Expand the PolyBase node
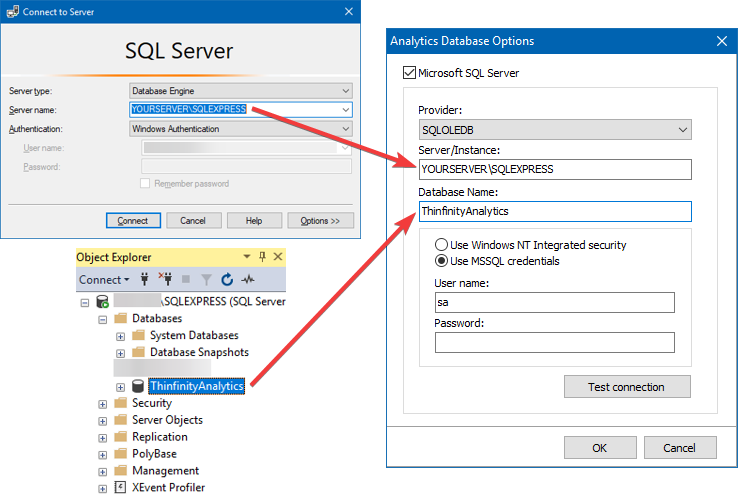The width and height of the screenshot is (739, 498). 102,455
